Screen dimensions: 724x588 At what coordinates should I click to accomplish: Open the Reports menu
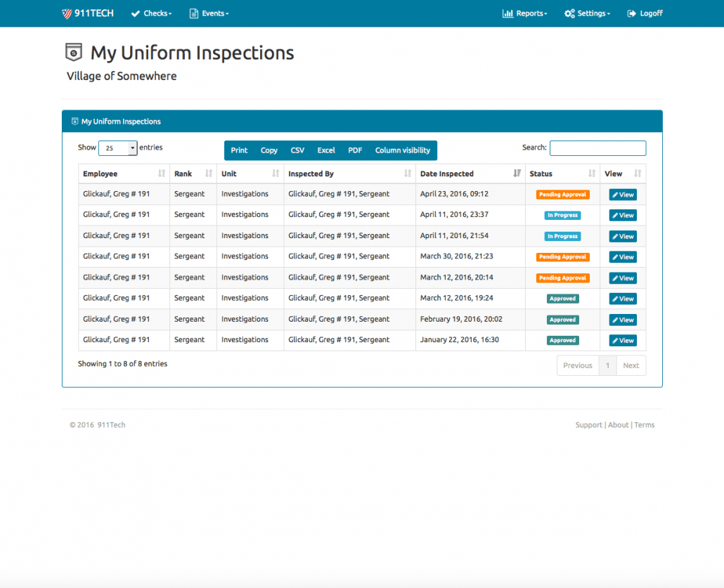525,13
